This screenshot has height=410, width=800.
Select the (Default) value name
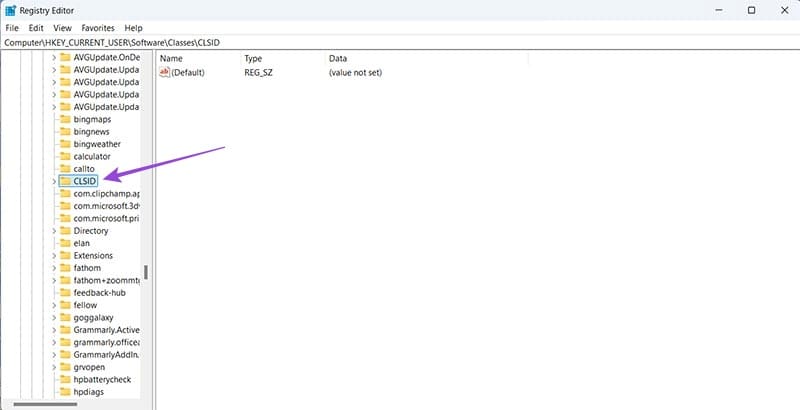[188, 72]
